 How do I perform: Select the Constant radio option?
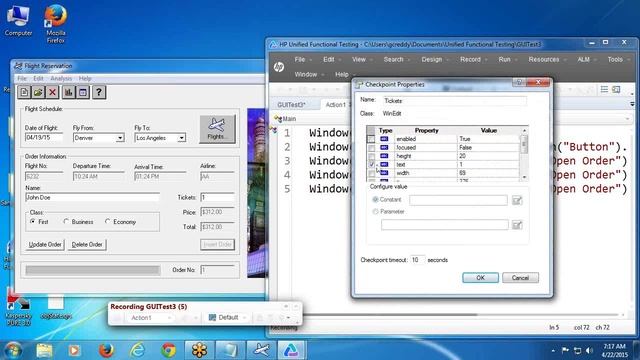[x=375, y=200]
